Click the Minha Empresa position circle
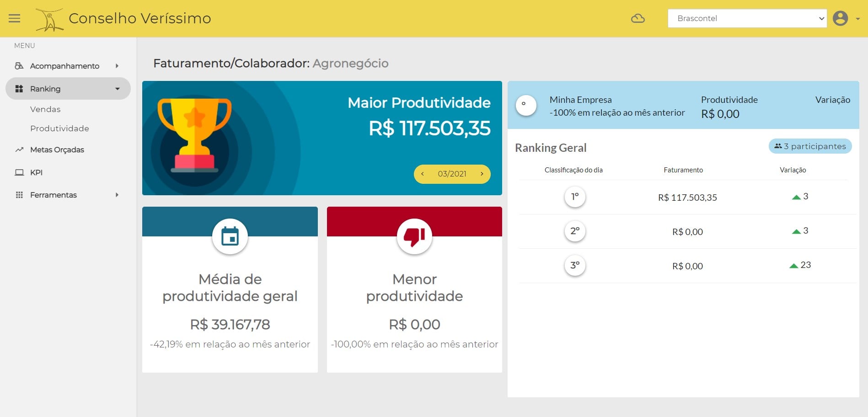 526,106
